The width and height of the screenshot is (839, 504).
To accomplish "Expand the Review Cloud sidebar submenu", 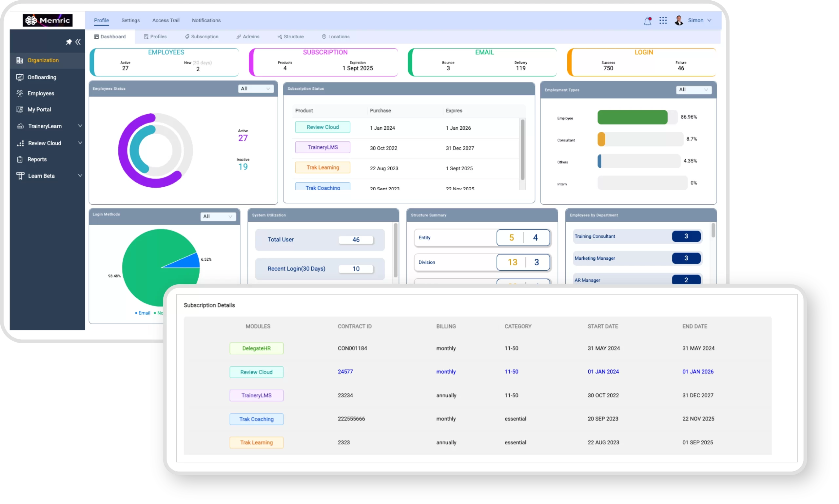I will click(x=80, y=143).
